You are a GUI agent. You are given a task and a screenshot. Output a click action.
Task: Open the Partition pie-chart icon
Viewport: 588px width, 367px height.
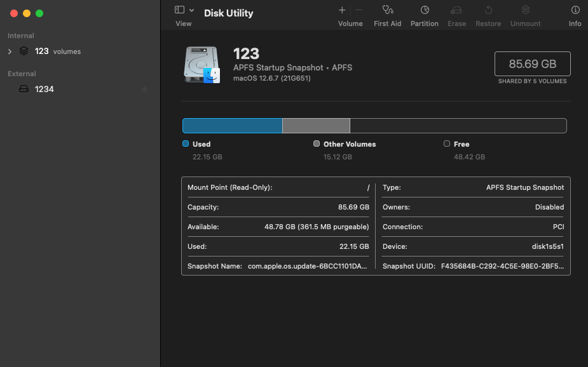pyautogui.click(x=425, y=10)
